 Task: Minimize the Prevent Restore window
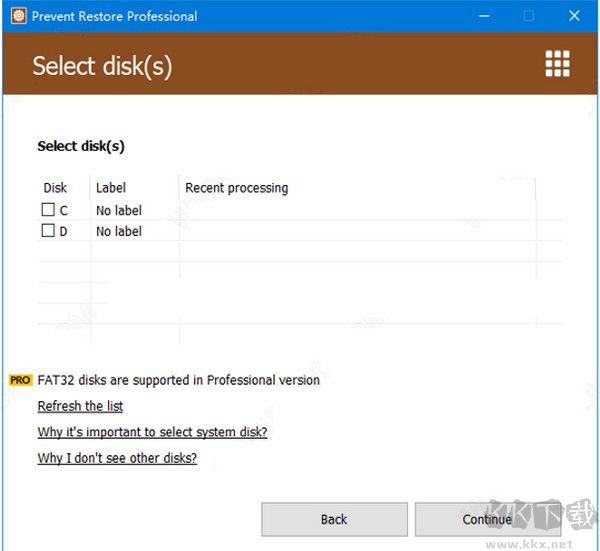483,16
